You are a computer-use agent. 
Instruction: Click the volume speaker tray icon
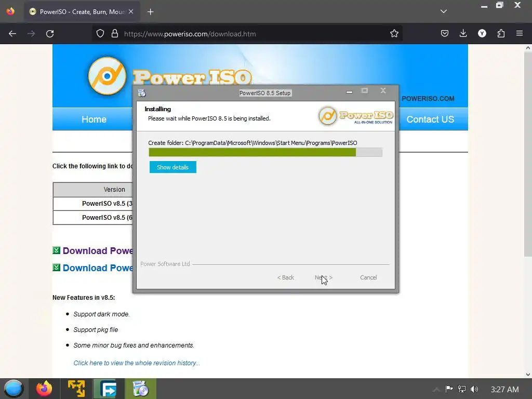click(474, 389)
